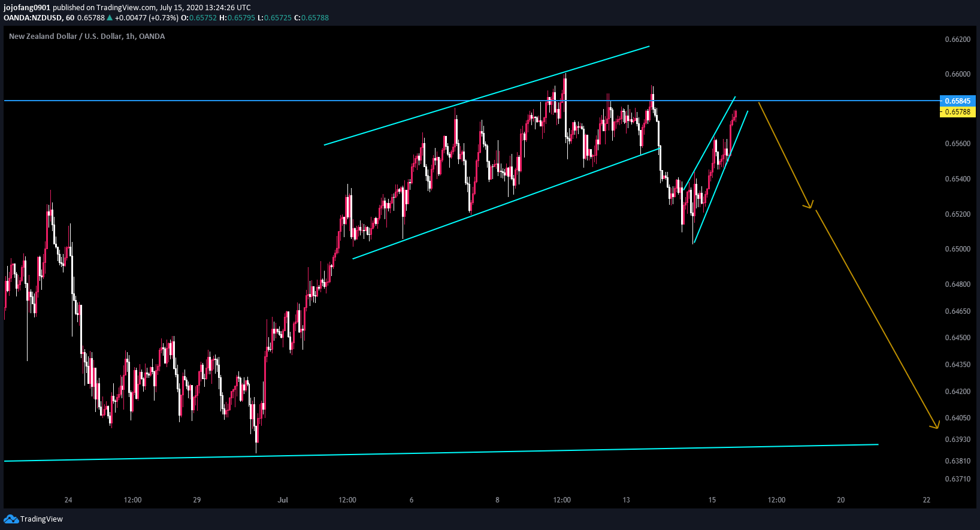Click the 0.63810 price axis label

957,461
